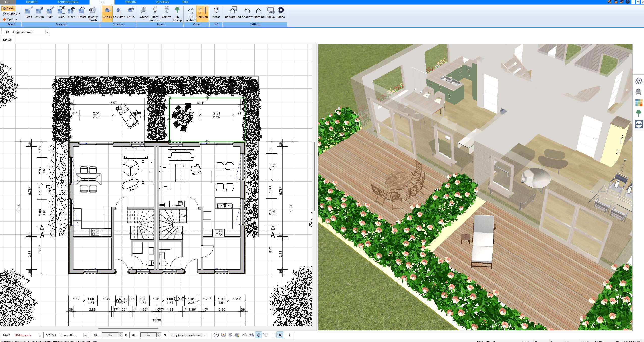Activate the Select mode button
Screen dimensions: 644x342
pos(8,8)
